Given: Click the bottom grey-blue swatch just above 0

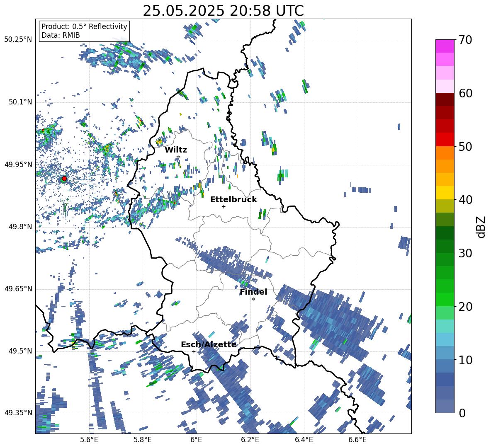Looking at the screenshot, I should (445, 406).
